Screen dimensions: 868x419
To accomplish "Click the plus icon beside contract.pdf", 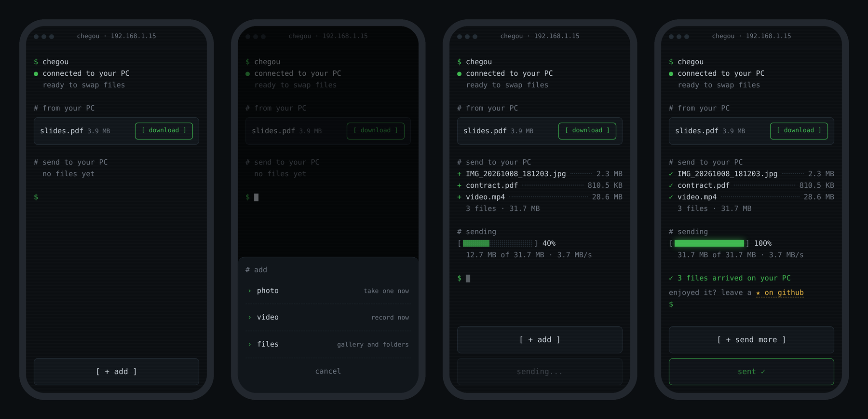I will pos(459,185).
